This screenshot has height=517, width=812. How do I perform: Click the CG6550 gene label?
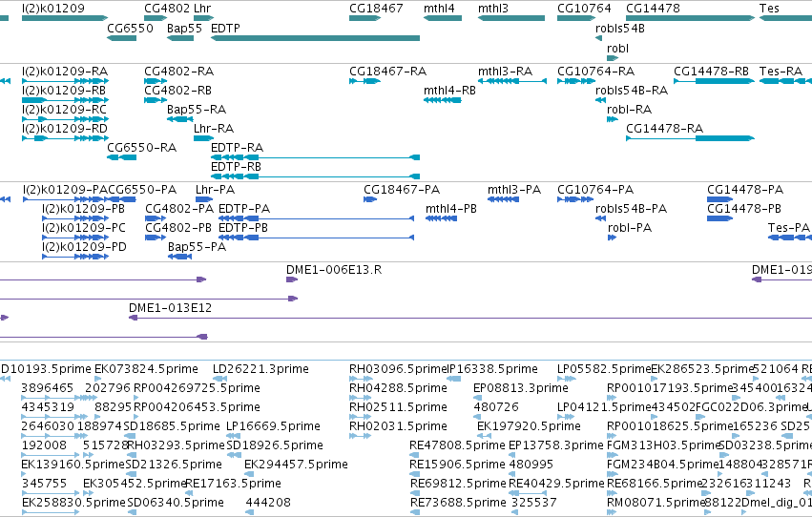(x=130, y=28)
